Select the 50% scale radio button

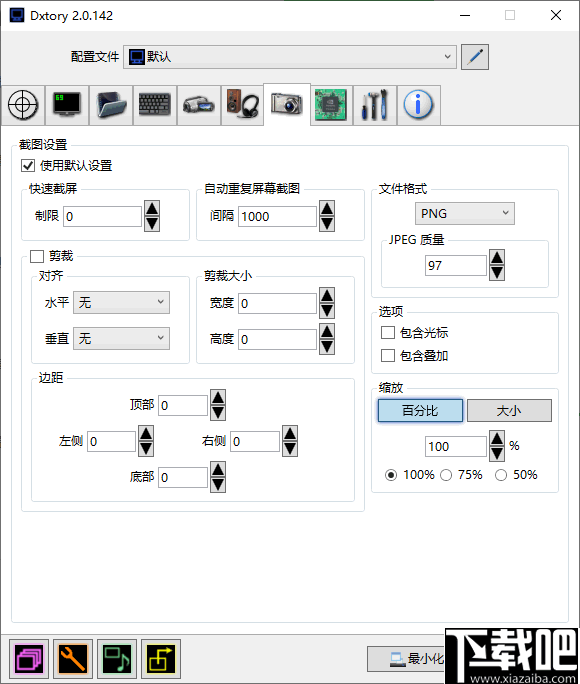point(501,475)
